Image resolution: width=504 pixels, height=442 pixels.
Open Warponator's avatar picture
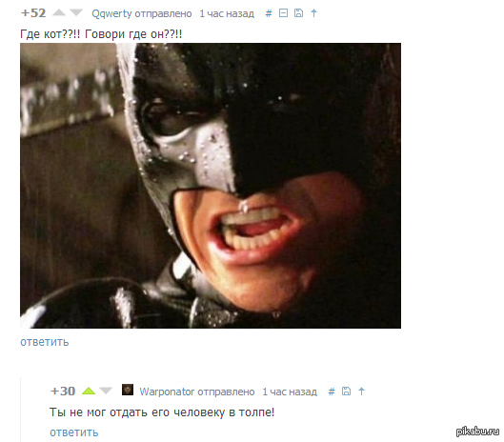[128, 390]
